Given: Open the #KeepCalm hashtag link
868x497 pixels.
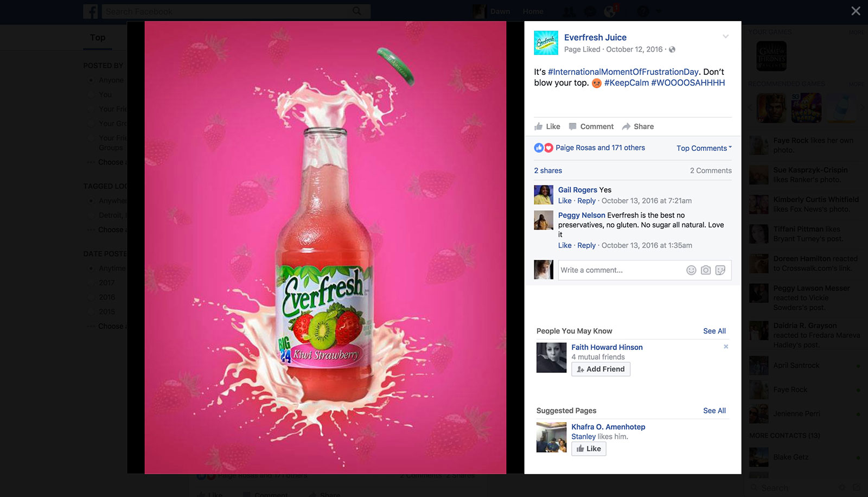Looking at the screenshot, I should pos(627,83).
